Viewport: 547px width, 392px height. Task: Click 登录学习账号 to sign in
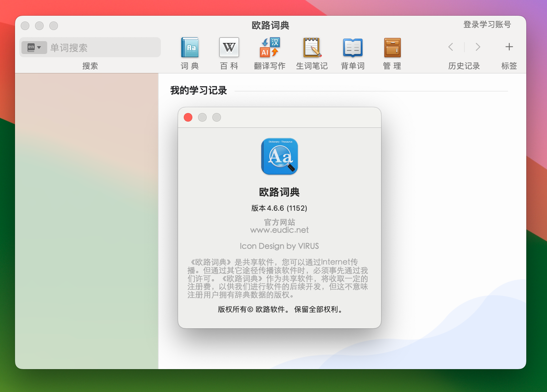(x=487, y=25)
